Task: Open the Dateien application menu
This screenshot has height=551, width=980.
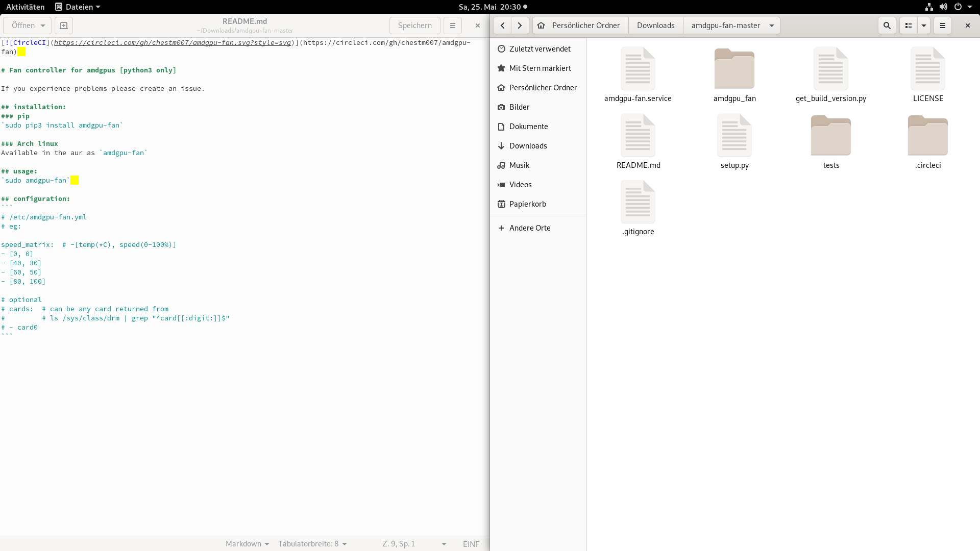Action: pos(78,7)
